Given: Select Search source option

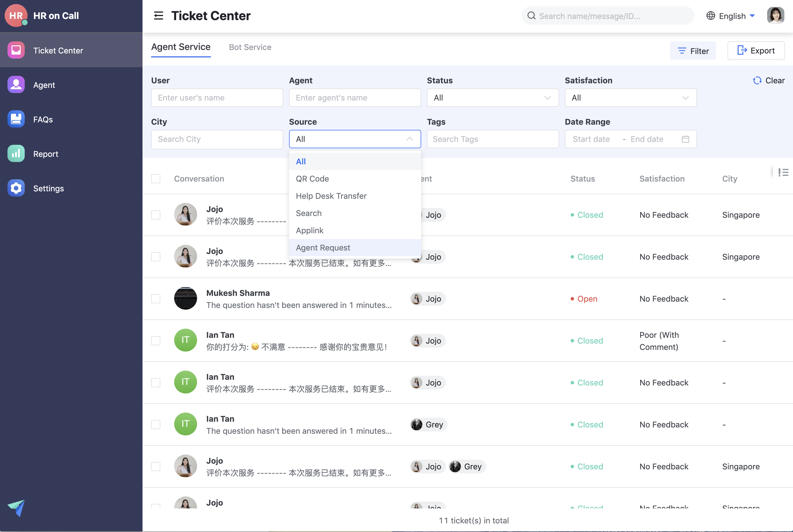Looking at the screenshot, I should pyautogui.click(x=355, y=213).
